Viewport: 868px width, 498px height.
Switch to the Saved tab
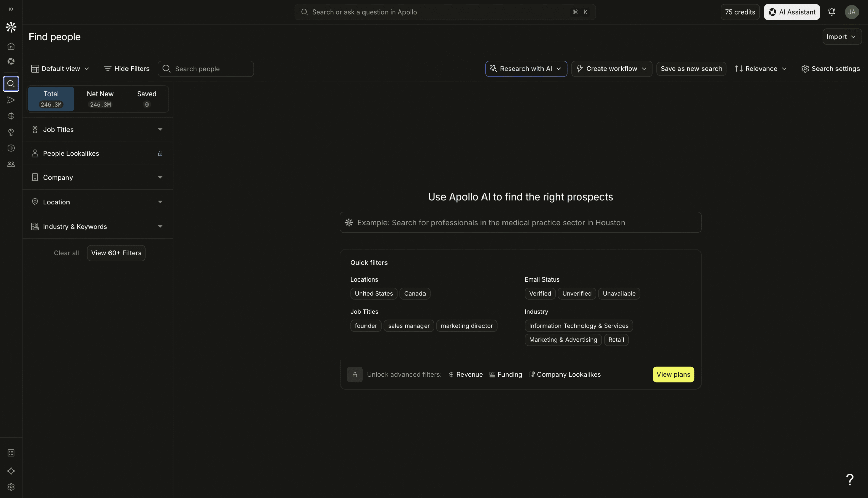point(147,99)
